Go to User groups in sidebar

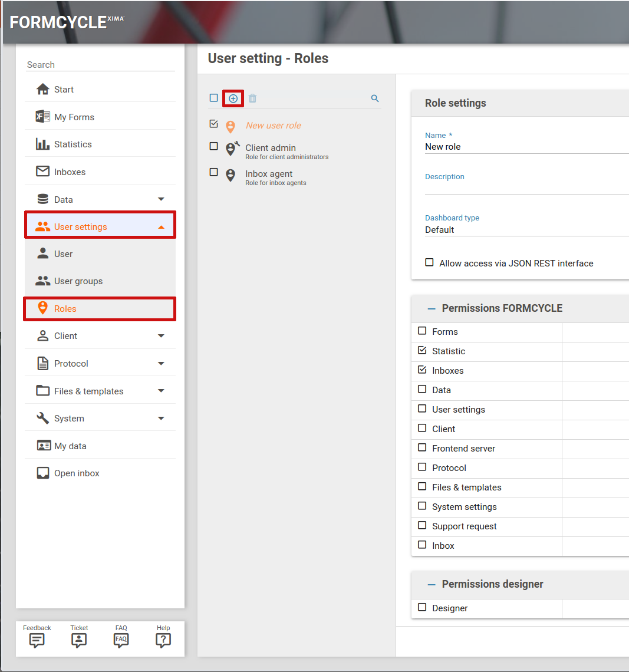[78, 281]
